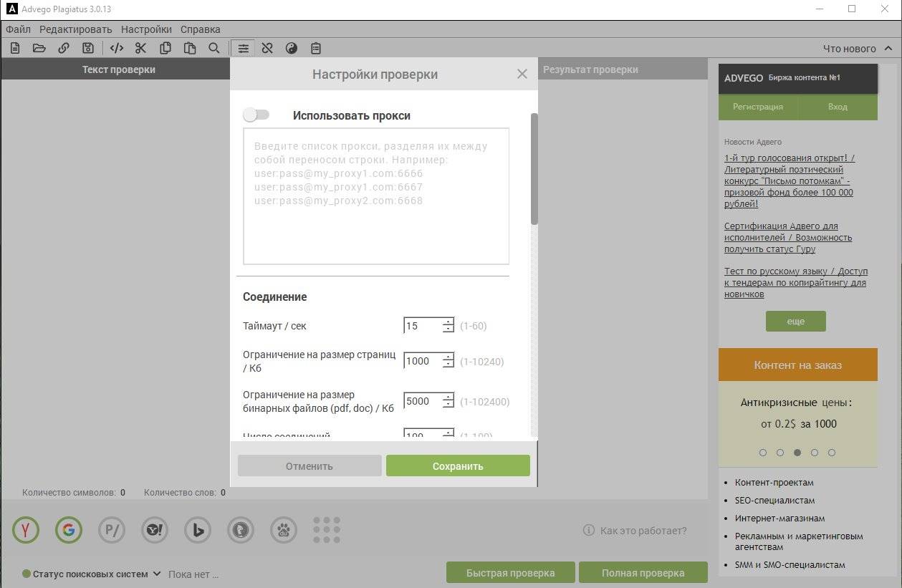Viewport: 902px width, 588px height.
Task: Click the info icon near Как это работает
Action: (x=589, y=531)
